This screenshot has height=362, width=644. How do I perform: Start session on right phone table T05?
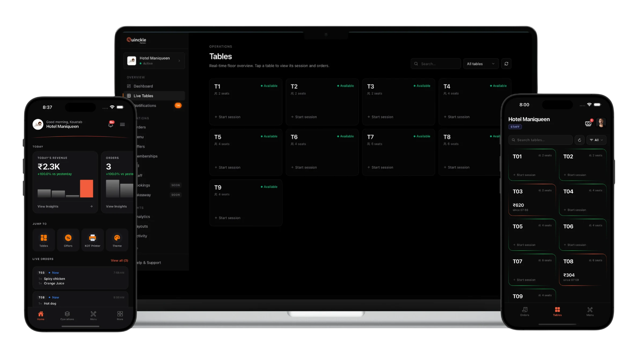click(524, 245)
